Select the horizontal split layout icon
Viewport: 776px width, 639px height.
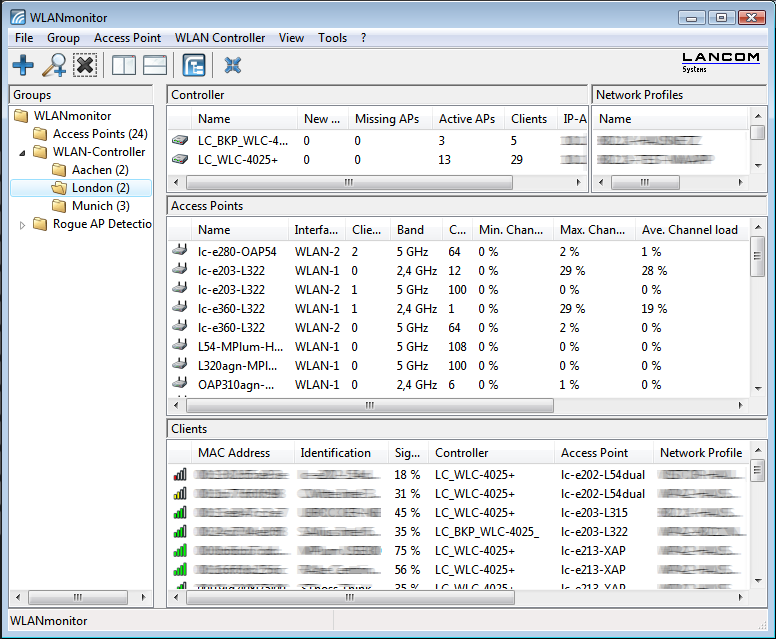(155, 66)
